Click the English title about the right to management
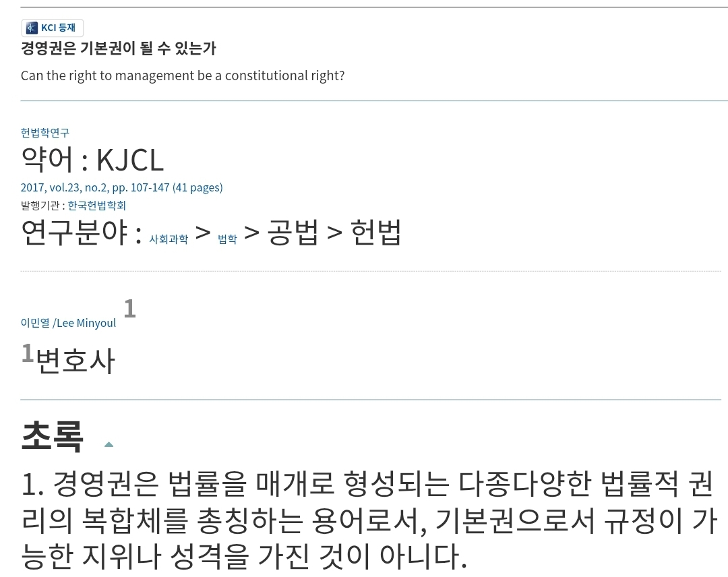This screenshot has width=728, height=577. click(x=183, y=75)
